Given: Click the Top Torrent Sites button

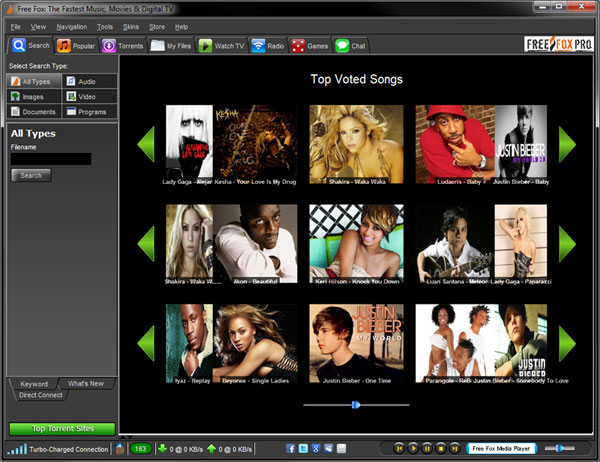Looking at the screenshot, I should [x=62, y=429].
